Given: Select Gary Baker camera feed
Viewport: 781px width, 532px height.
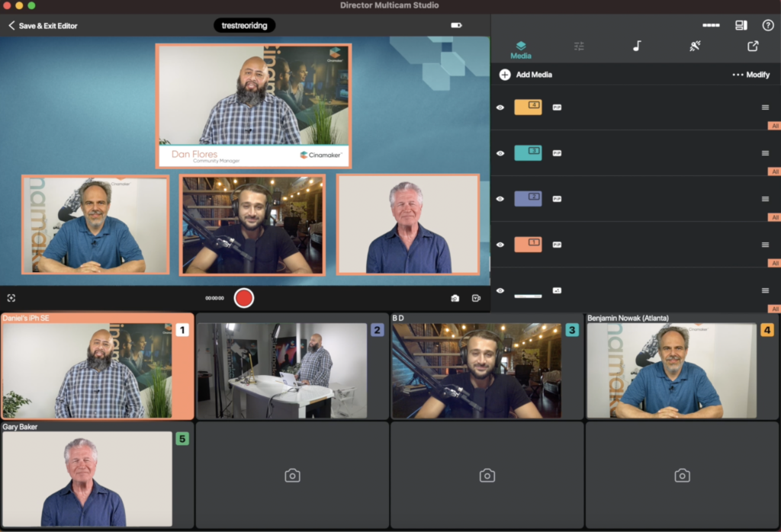Looking at the screenshot, I should 98,475.
